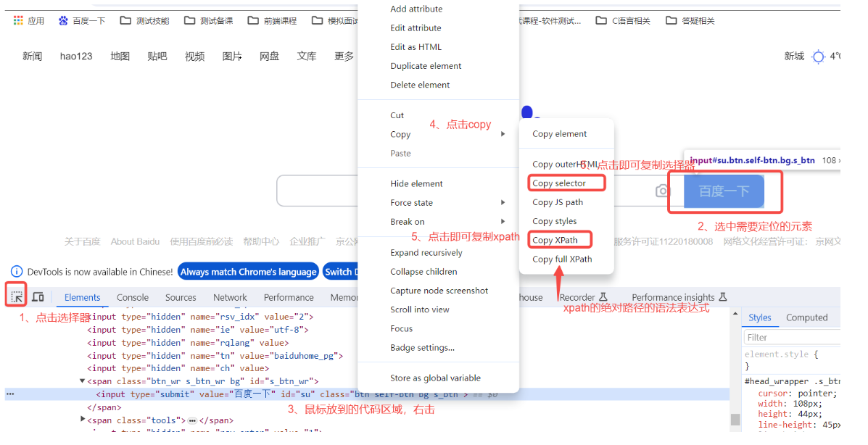
Task: Open the 新闻 link
Action: 32,57
